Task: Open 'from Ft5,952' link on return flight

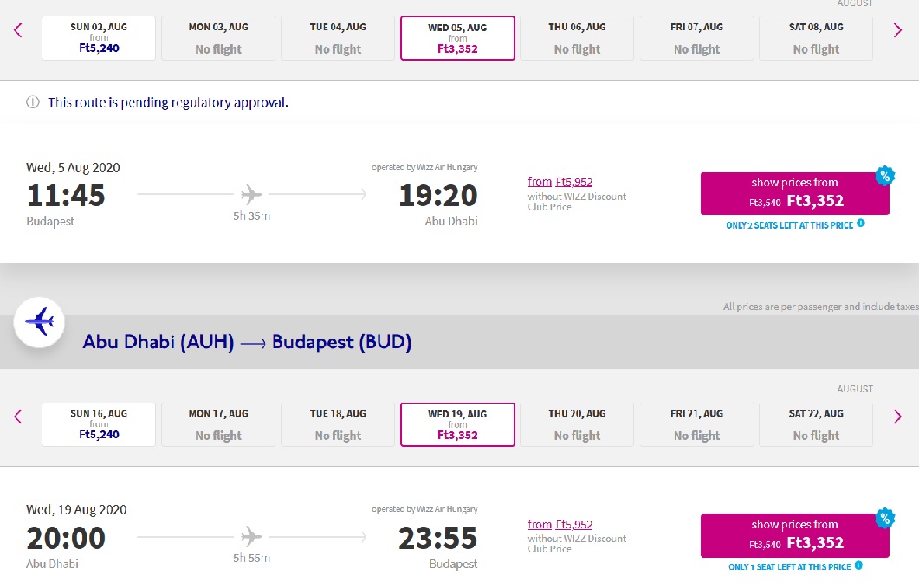Action: point(560,525)
